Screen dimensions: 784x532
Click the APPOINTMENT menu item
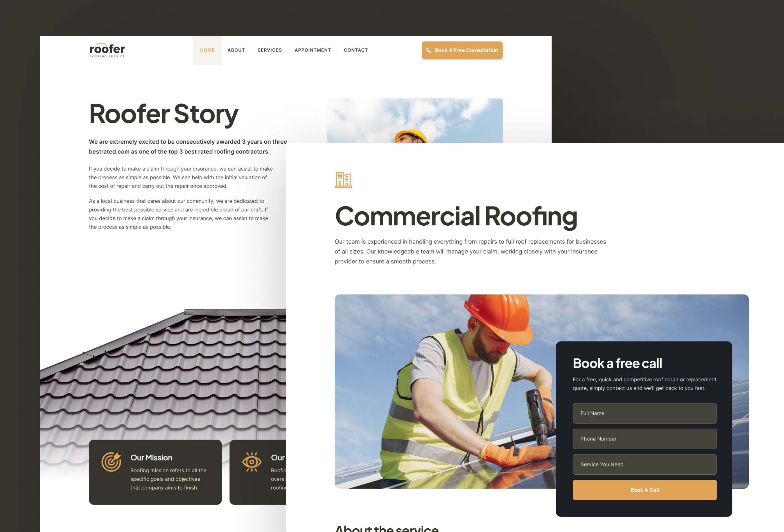(313, 50)
